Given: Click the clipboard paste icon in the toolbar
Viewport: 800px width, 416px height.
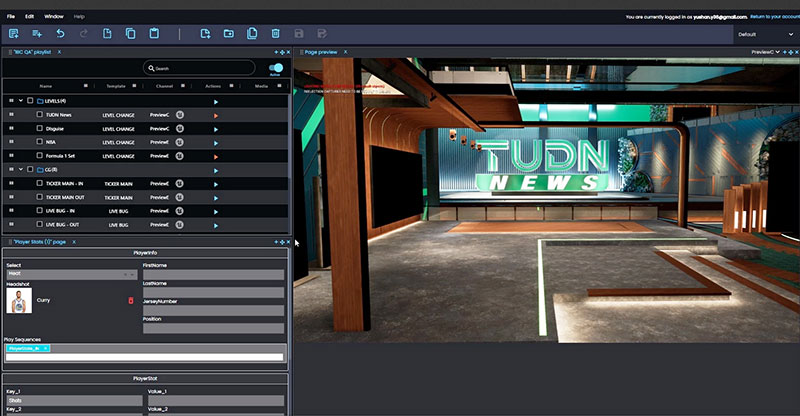Looking at the screenshot, I should click(154, 34).
